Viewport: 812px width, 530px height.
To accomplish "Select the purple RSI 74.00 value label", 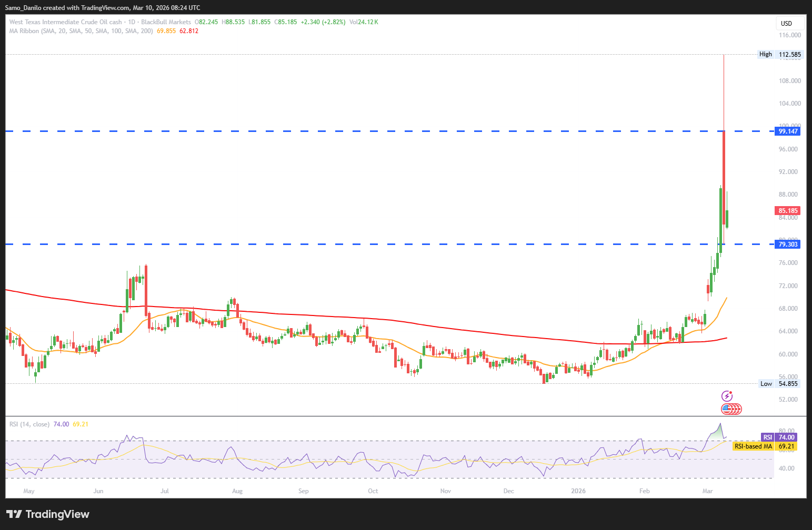I will click(x=779, y=437).
